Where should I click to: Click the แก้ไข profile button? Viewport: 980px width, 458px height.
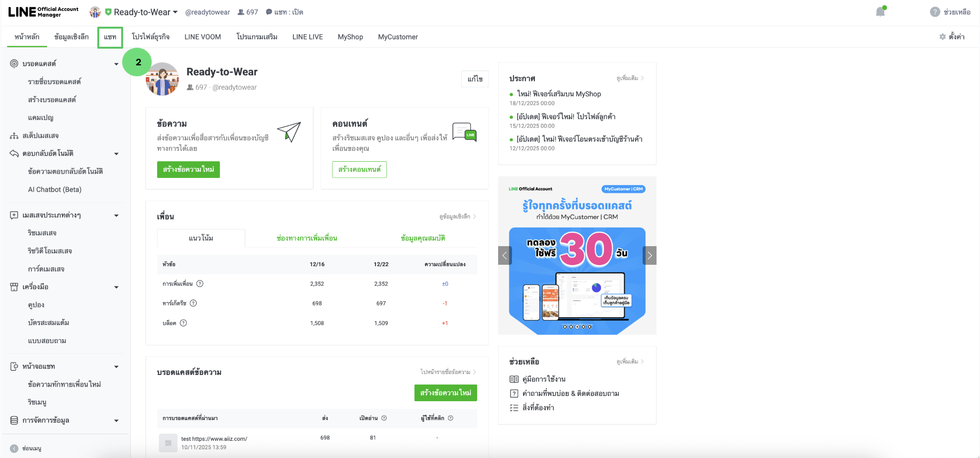click(475, 79)
